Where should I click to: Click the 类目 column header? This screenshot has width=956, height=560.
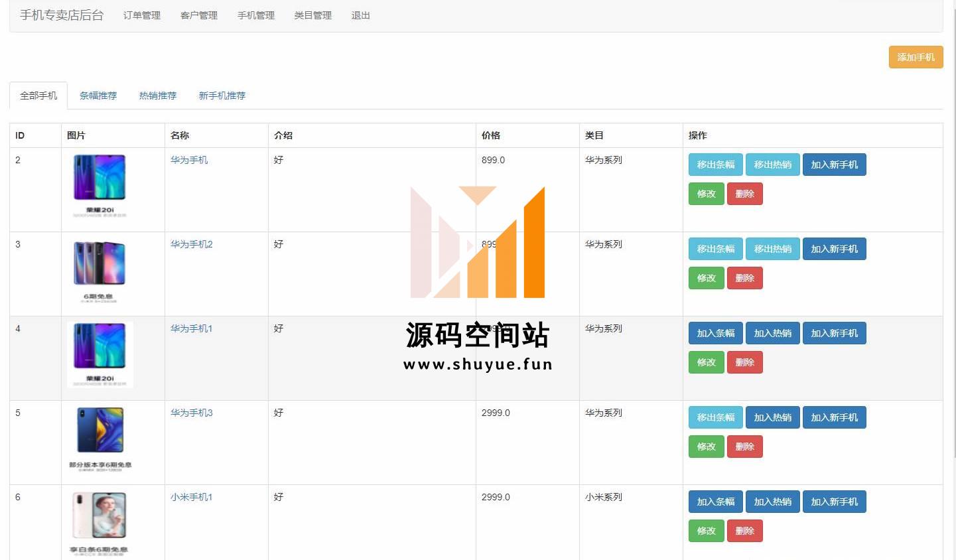click(x=594, y=135)
